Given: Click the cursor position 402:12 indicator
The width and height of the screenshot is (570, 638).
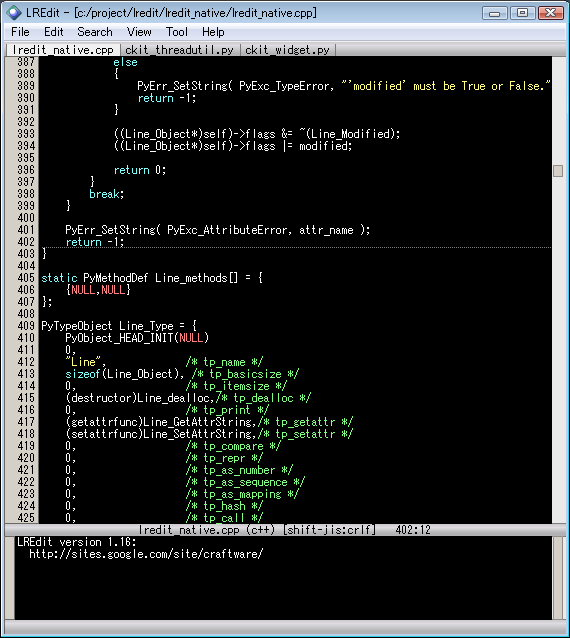Looking at the screenshot, I should click(x=413, y=529).
